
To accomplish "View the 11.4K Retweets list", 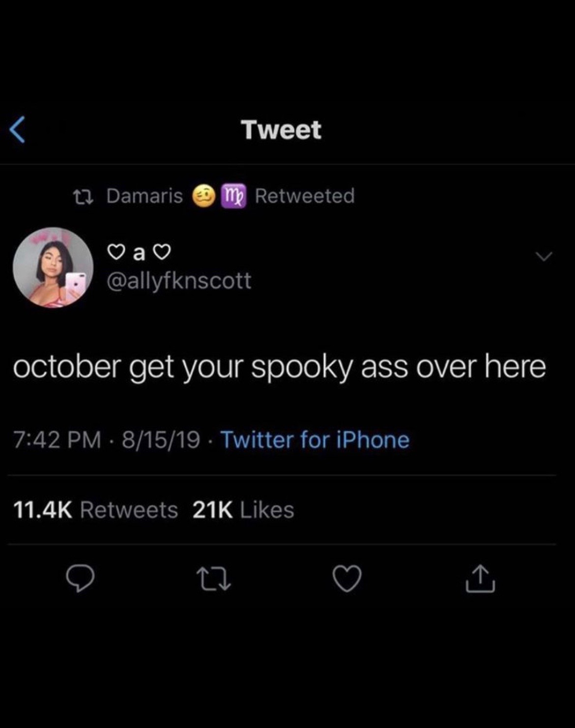I will (x=96, y=510).
